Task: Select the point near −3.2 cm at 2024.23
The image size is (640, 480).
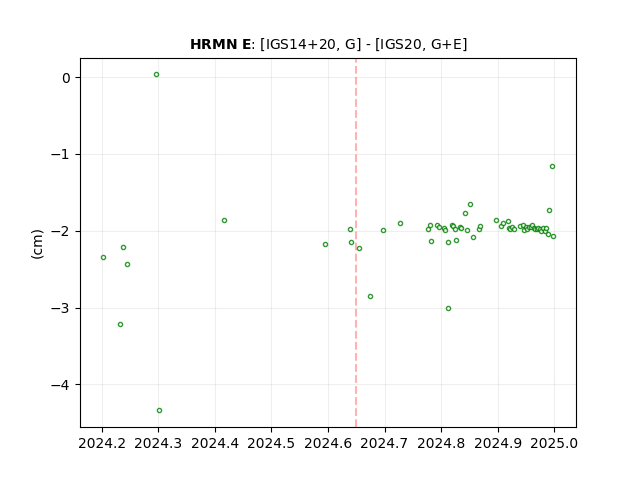Action: 120,324
